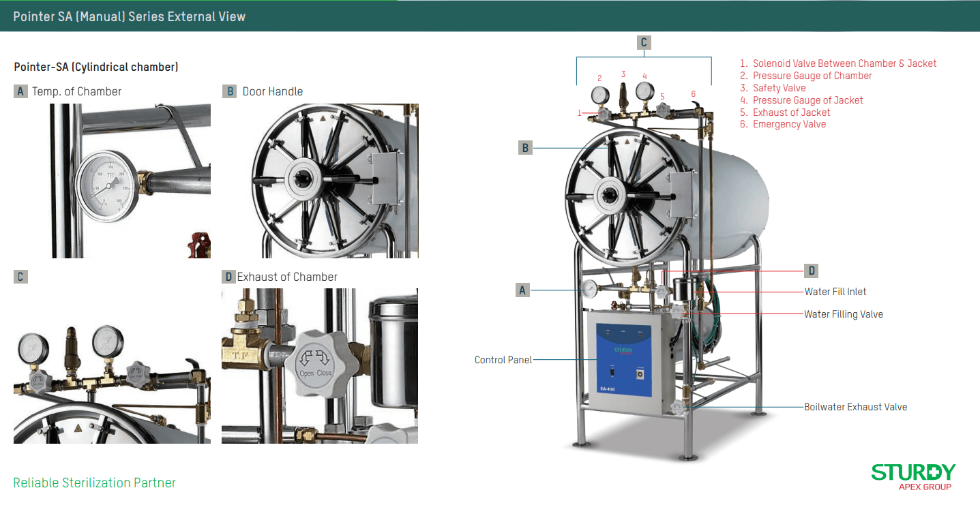
Task: Click the D callout marker above Water Fill Inlet
Action: tap(812, 271)
